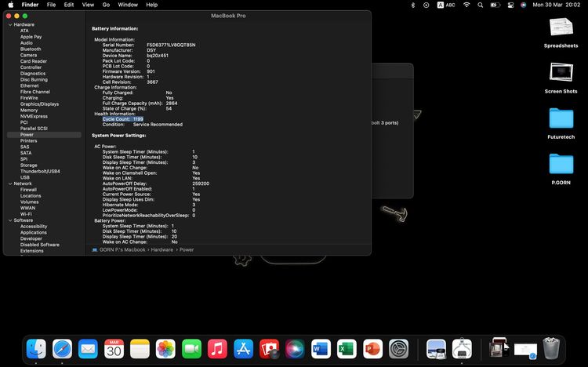The image size is (588, 367).
Task: Open System Preferences gear icon
Action: 398,349
